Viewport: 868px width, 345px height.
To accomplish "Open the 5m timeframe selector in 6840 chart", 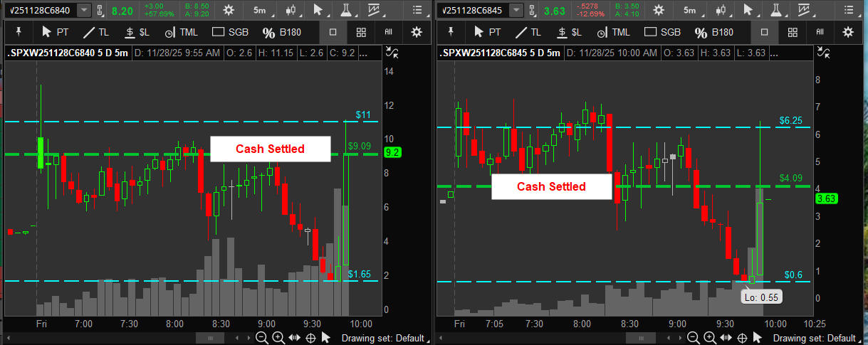I will 260,11.
